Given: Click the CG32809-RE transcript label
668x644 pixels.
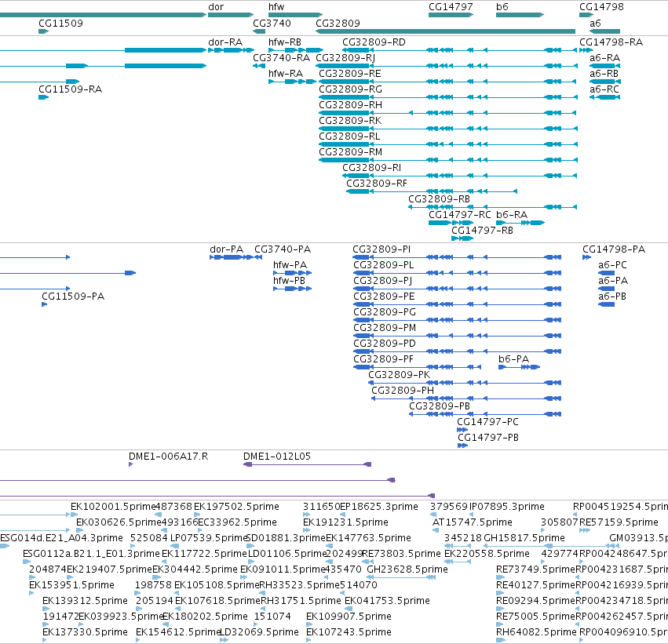Looking at the screenshot, I should 350,74.
